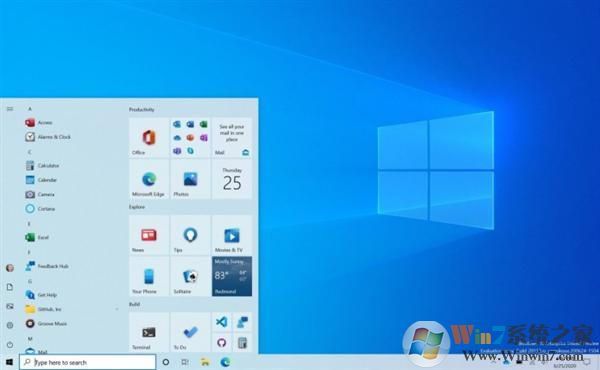This screenshot has width=600, height=370.
Task: Click the Cortana circle on taskbar
Action: click(x=166, y=362)
